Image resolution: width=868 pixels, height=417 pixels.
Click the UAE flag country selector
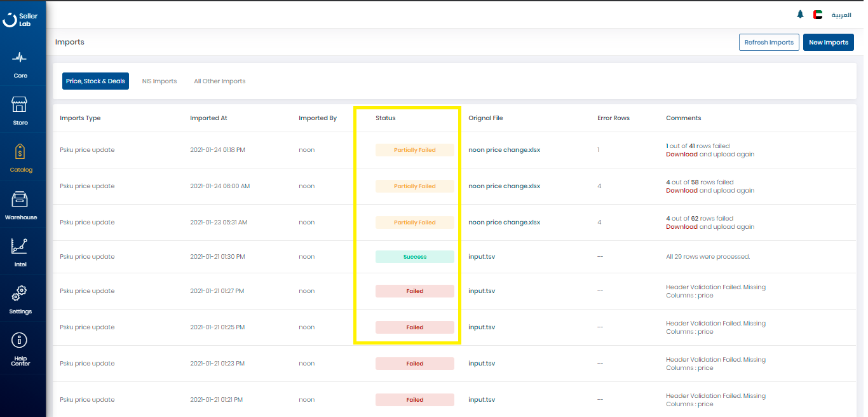[x=818, y=15]
